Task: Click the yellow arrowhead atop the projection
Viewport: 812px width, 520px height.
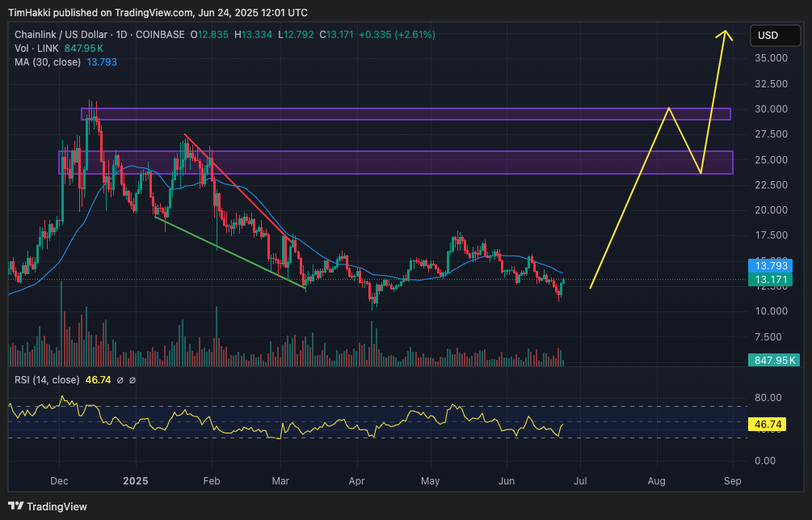Action: [x=726, y=34]
